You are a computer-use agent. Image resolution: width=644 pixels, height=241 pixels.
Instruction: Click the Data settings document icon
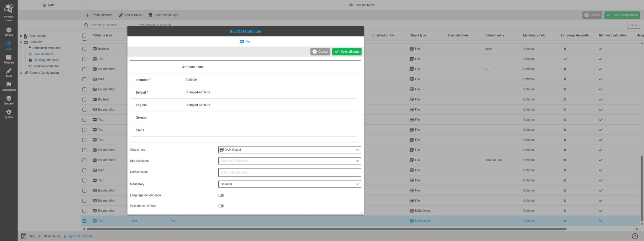pos(25,36)
